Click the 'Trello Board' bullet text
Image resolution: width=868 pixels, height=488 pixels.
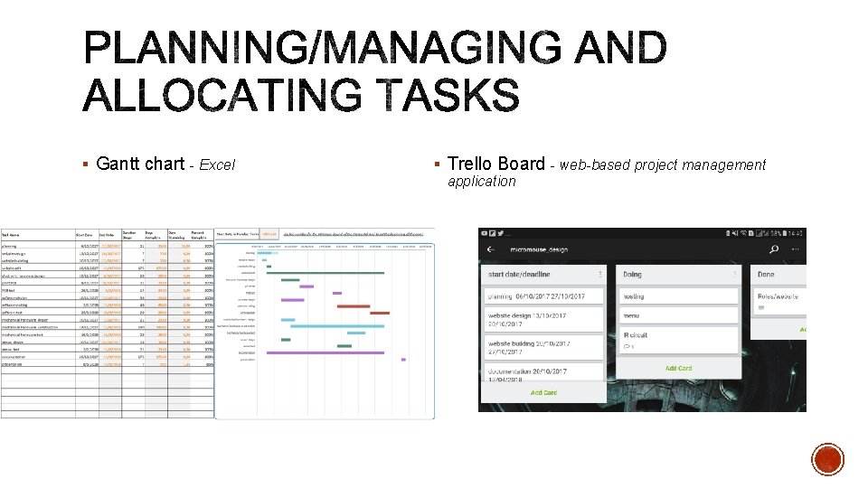coord(496,164)
